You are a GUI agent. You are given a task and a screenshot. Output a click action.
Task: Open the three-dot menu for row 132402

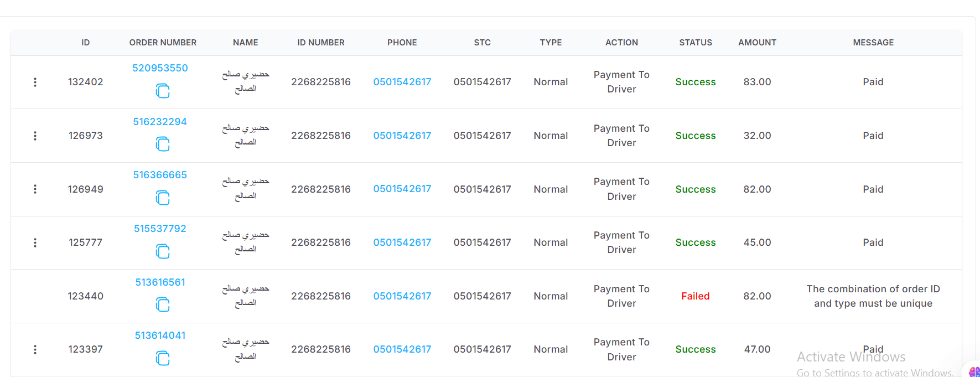35,82
